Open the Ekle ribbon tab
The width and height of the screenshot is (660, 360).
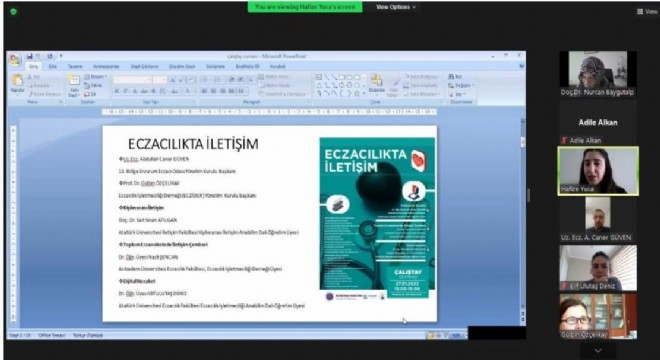pos(53,67)
